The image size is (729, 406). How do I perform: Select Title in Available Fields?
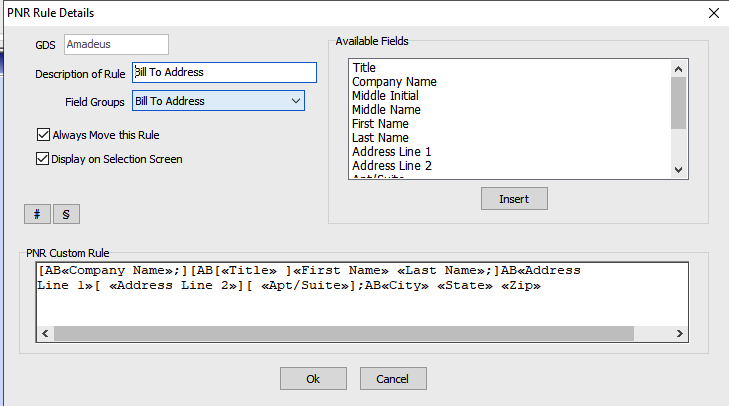(x=363, y=68)
